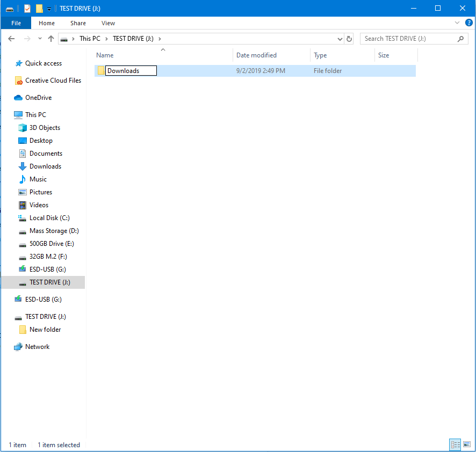
Task: Sort by Date modified column header
Action: pyautogui.click(x=256, y=55)
